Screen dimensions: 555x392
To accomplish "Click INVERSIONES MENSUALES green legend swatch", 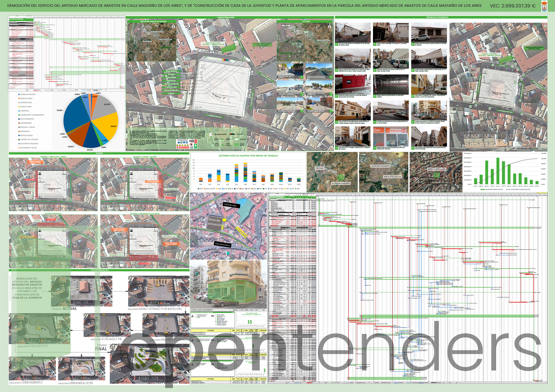I will coord(483,190).
